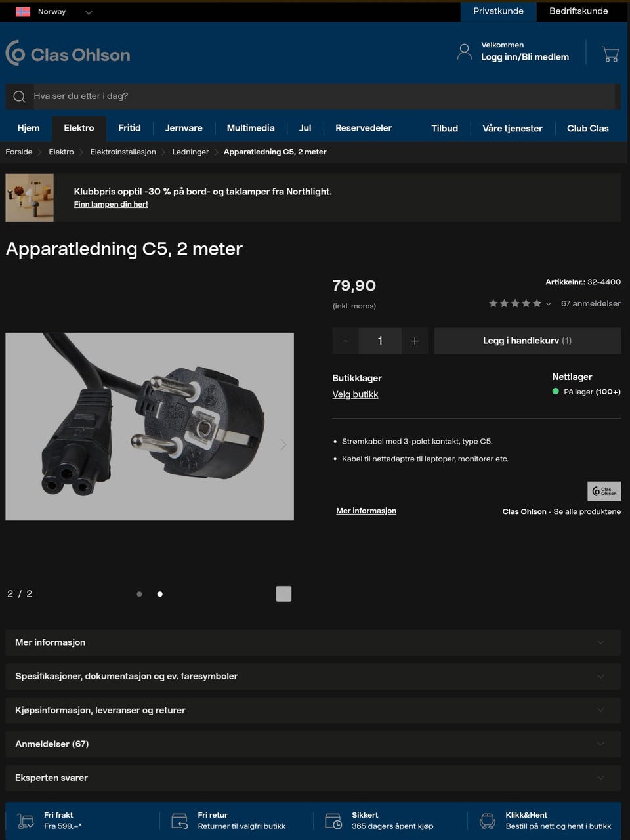The image size is (630, 840).
Task: Expand the Mer informasjon accordion
Action: pyautogui.click(x=313, y=642)
